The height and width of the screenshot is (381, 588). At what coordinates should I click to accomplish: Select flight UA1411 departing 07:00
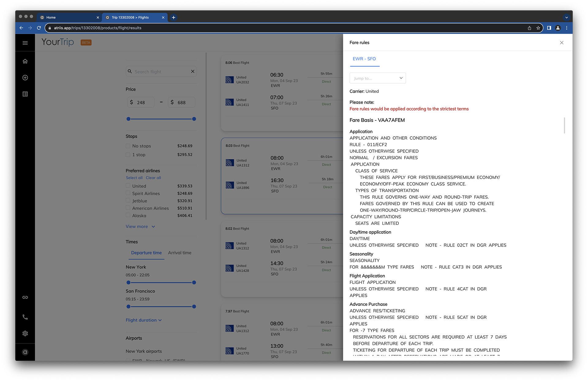point(282,102)
